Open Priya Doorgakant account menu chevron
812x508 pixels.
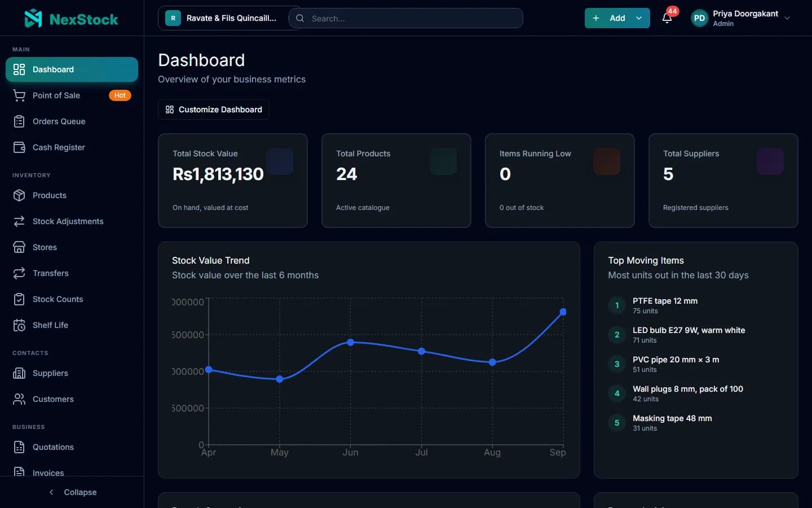click(787, 18)
